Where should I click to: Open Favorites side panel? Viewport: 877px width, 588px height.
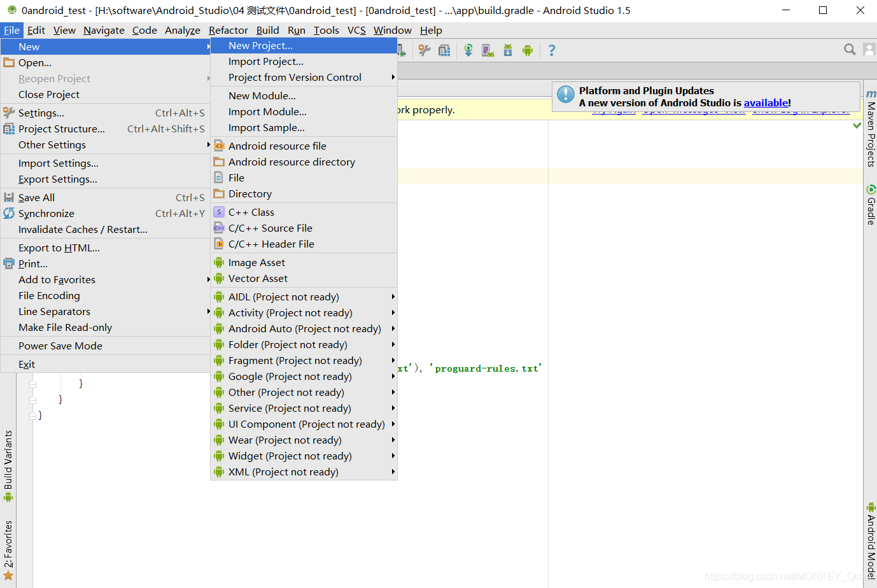click(x=8, y=550)
